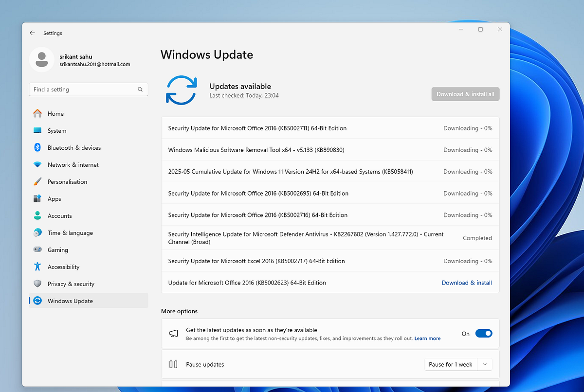The width and height of the screenshot is (584, 392).
Task: Focus the Find a setting search box
Action: click(x=83, y=89)
